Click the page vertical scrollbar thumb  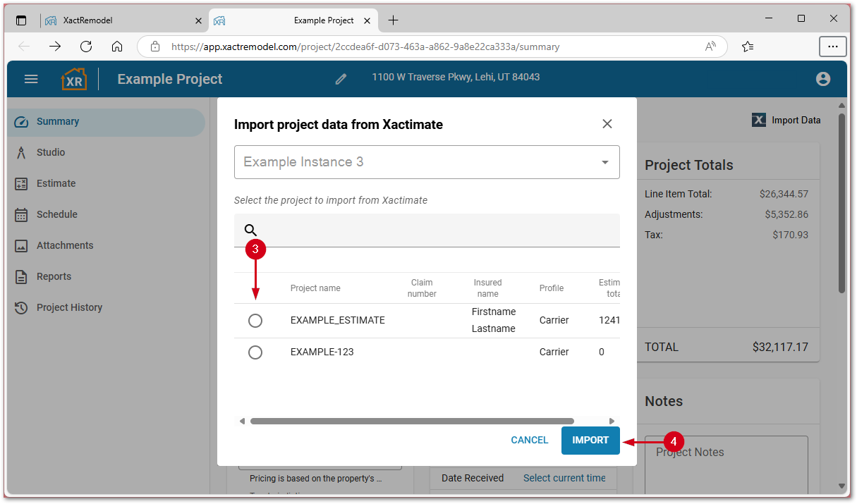[x=841, y=203]
